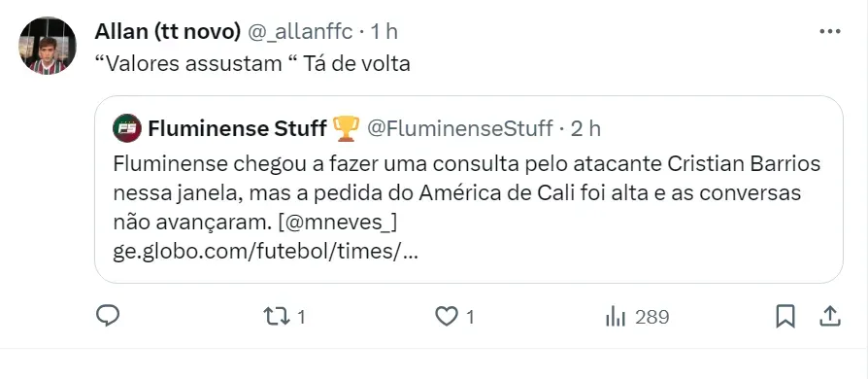This screenshot has width=868, height=379.
Task: Like the tweet with the heart icon
Action: pos(446,317)
